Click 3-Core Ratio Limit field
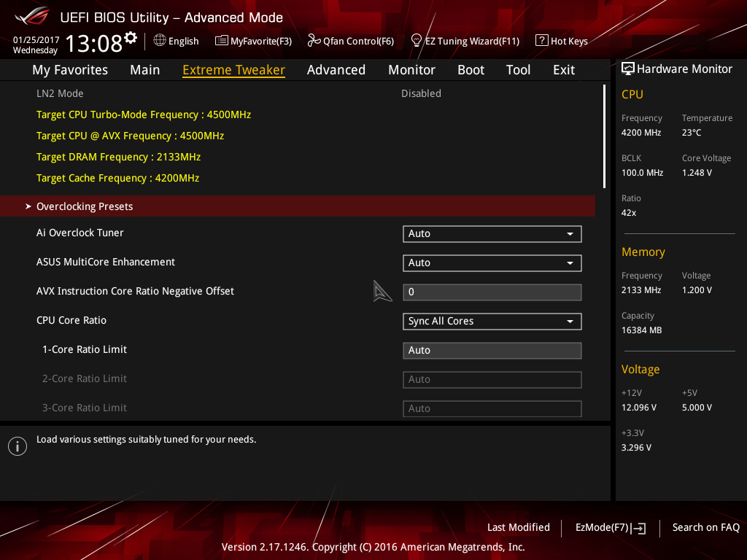Image resolution: width=747 pixels, height=560 pixels. coord(492,408)
